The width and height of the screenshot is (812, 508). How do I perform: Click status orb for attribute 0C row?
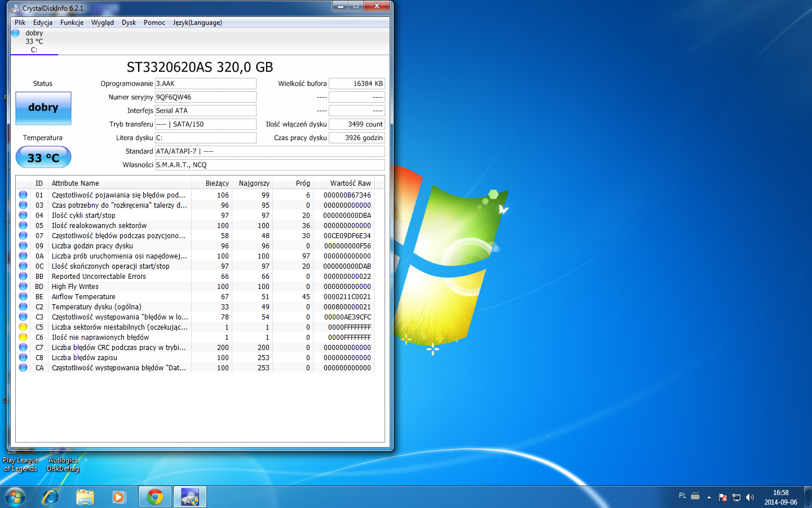23,266
